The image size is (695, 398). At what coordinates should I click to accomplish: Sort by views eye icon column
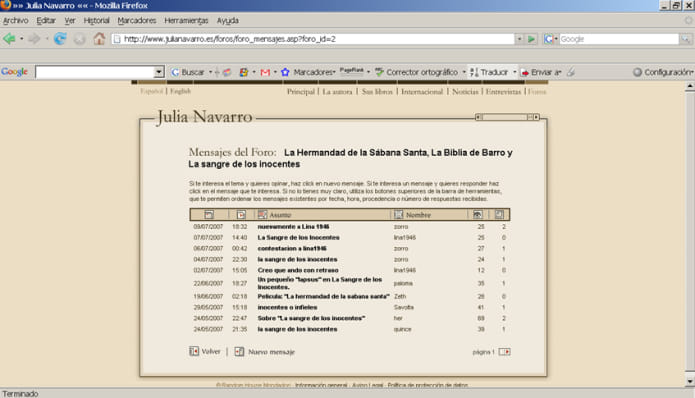tap(477, 215)
